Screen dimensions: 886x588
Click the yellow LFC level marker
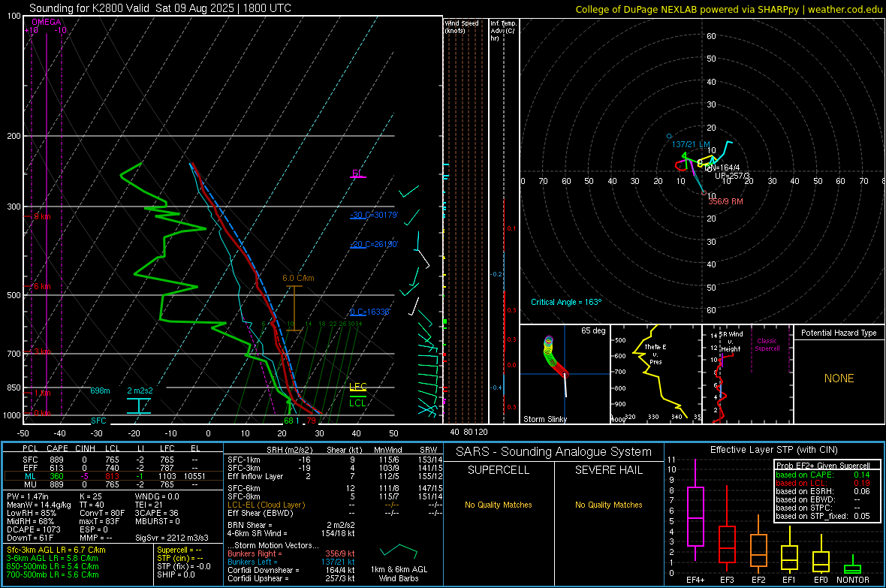click(357, 387)
